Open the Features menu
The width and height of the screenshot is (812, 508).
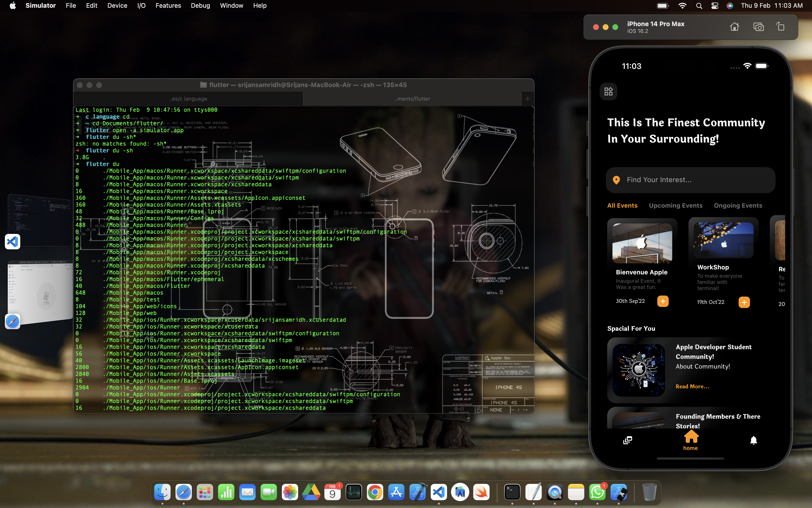(168, 6)
